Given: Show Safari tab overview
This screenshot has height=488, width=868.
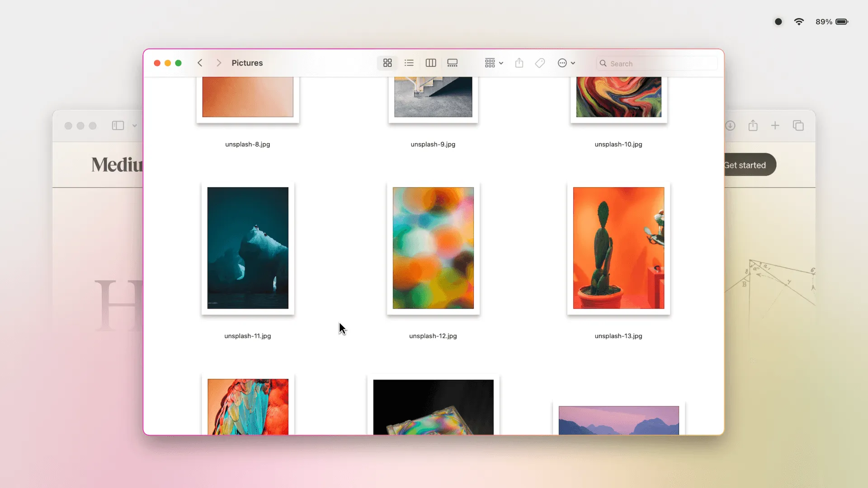Looking at the screenshot, I should pos(798,125).
